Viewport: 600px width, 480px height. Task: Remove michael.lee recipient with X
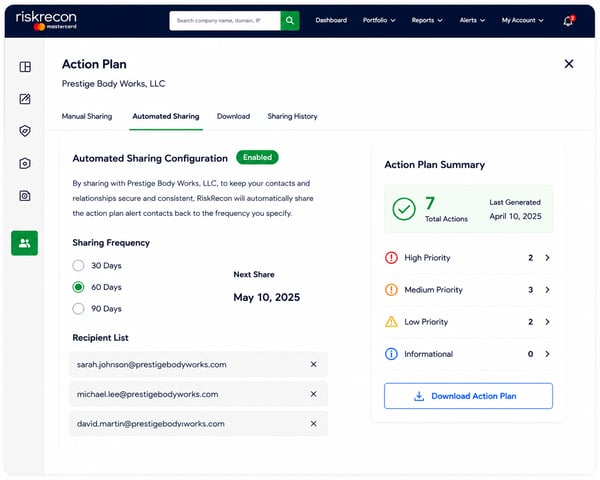coord(313,394)
